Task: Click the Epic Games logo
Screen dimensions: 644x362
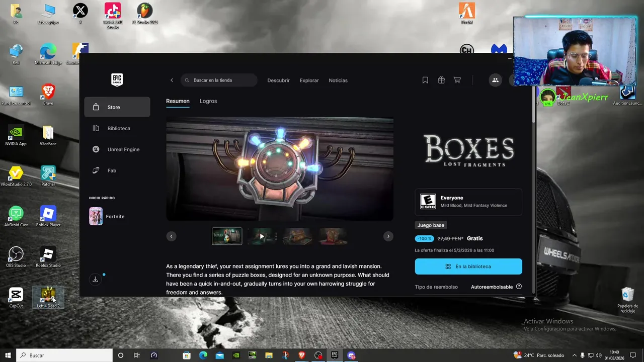Action: (117, 80)
